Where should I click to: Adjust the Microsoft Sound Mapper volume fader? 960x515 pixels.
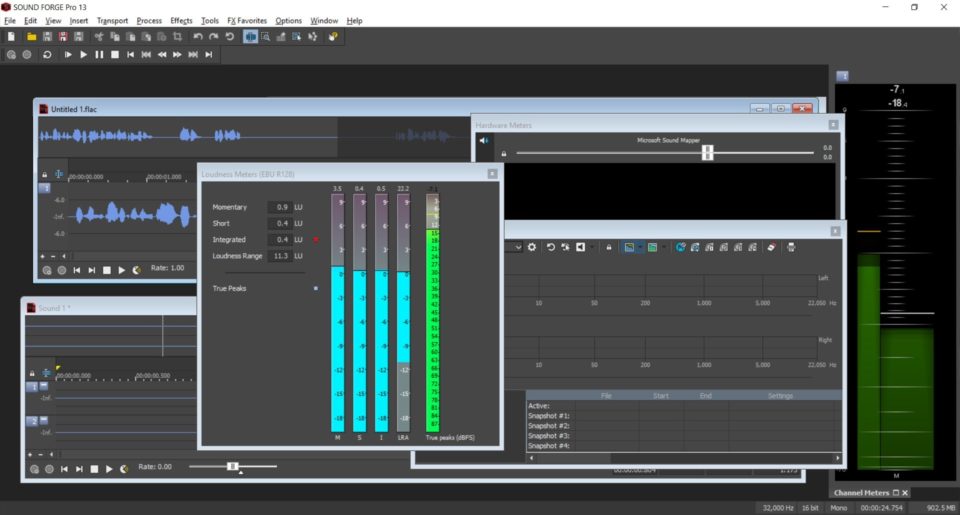(x=708, y=152)
